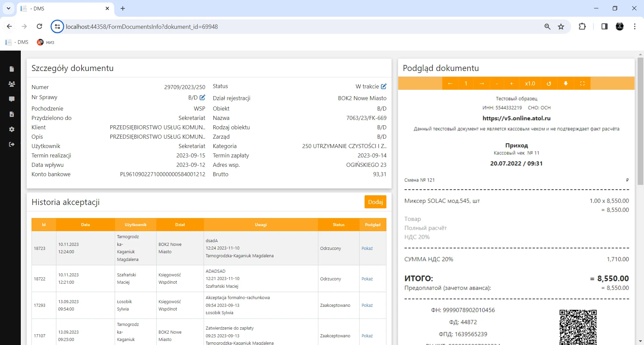Click the https://v5.online.atol.ru link text

pyautogui.click(x=516, y=118)
